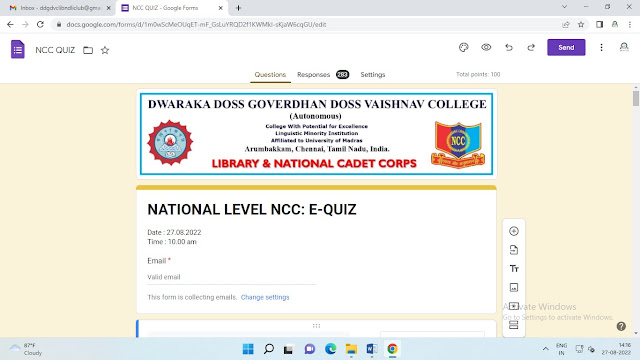Click the Send button
640x360 pixels.
tap(566, 47)
